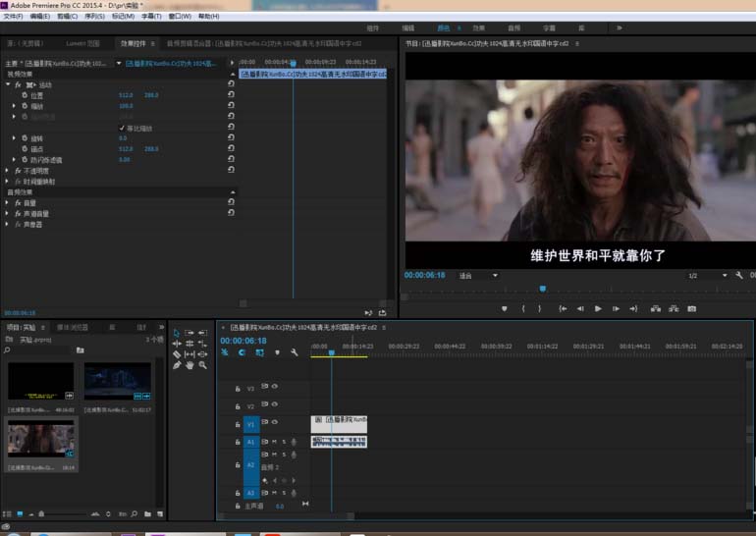Select the Hand tool

(189, 365)
